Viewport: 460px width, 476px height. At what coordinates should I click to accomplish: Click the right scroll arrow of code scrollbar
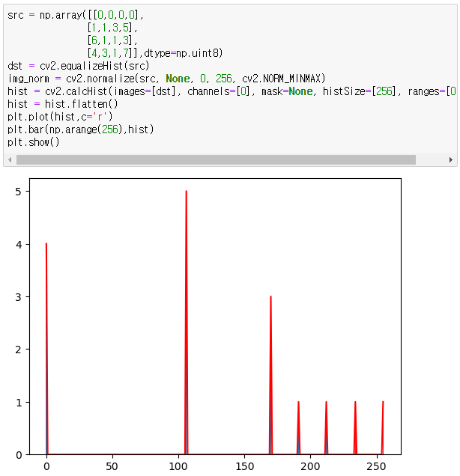click(x=451, y=159)
